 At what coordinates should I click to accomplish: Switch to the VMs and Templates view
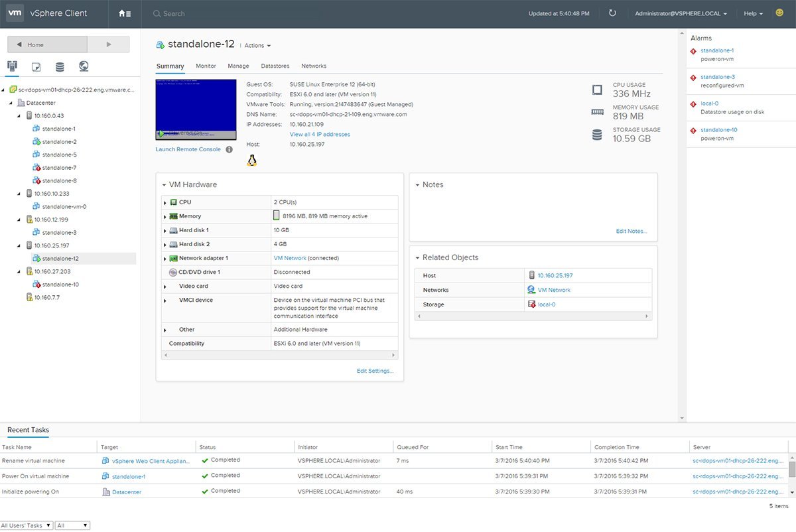click(36, 65)
